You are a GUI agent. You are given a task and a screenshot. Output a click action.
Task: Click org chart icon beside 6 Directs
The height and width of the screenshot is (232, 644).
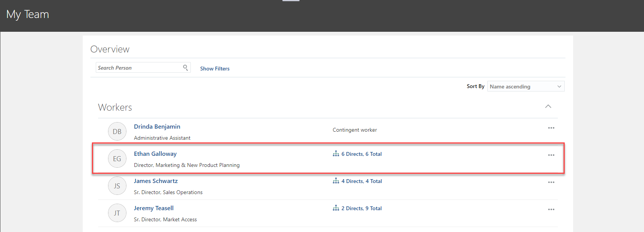tap(336, 154)
